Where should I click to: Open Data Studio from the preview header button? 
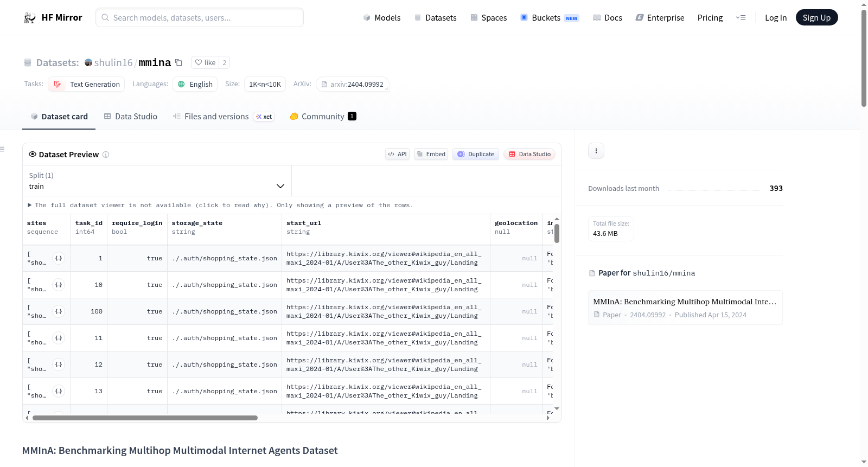point(529,154)
